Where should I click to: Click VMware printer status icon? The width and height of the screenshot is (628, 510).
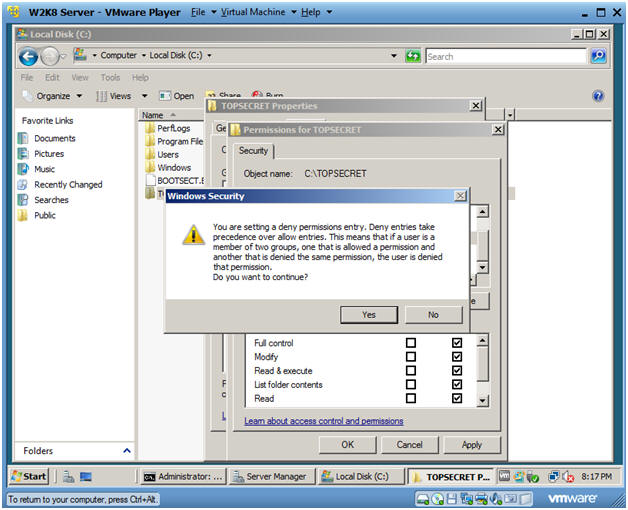click(x=481, y=499)
